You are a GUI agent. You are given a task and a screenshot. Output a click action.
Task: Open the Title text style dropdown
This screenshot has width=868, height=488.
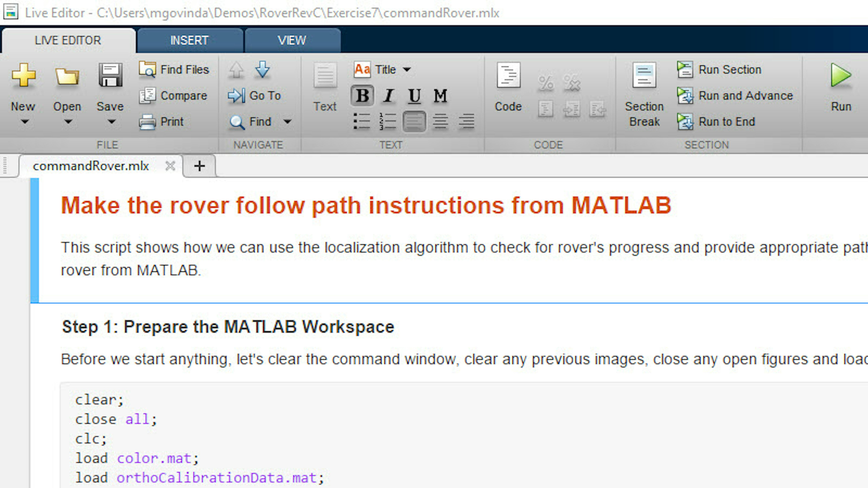pos(382,69)
